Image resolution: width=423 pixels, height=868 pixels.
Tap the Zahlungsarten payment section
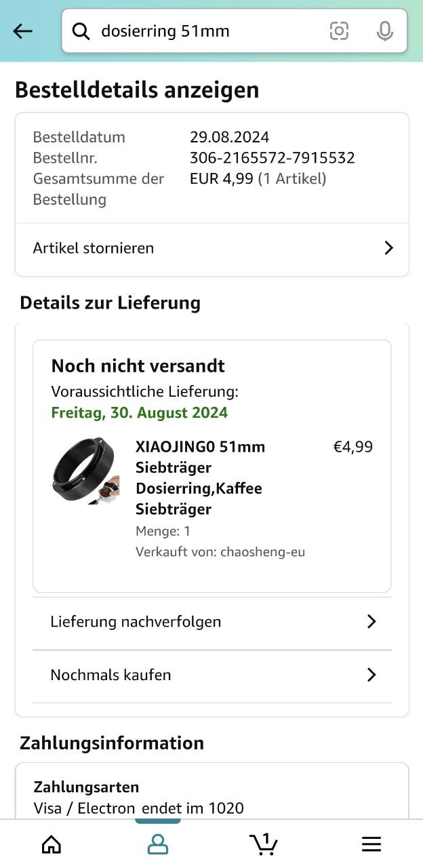86,787
